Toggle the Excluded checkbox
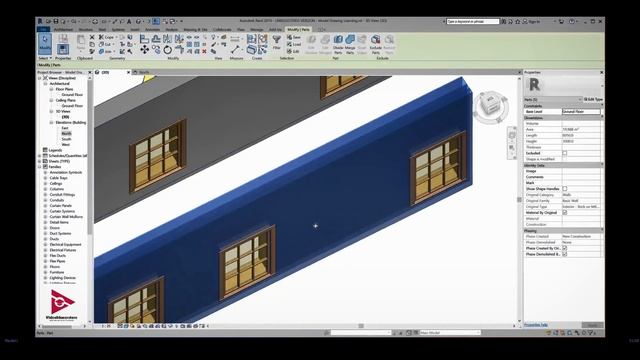This screenshot has width=640, height=360. (564, 153)
